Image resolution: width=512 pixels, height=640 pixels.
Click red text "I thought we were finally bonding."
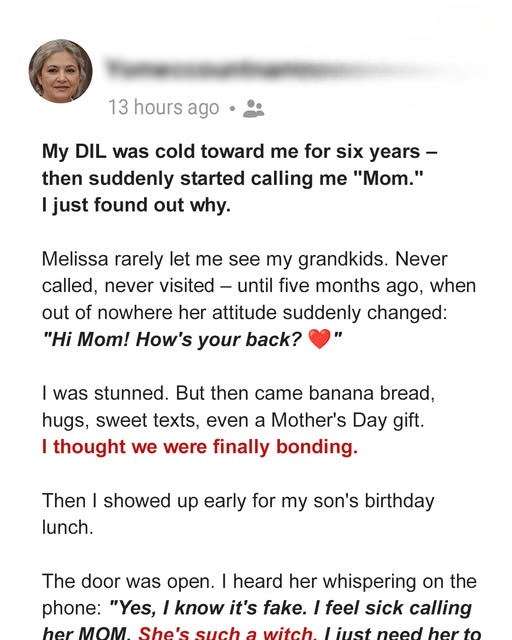point(200,447)
